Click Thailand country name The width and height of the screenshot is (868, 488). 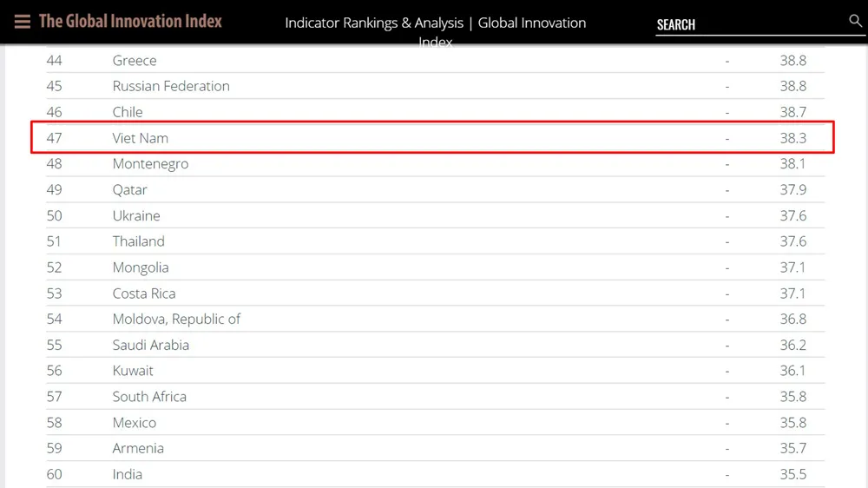pos(138,241)
